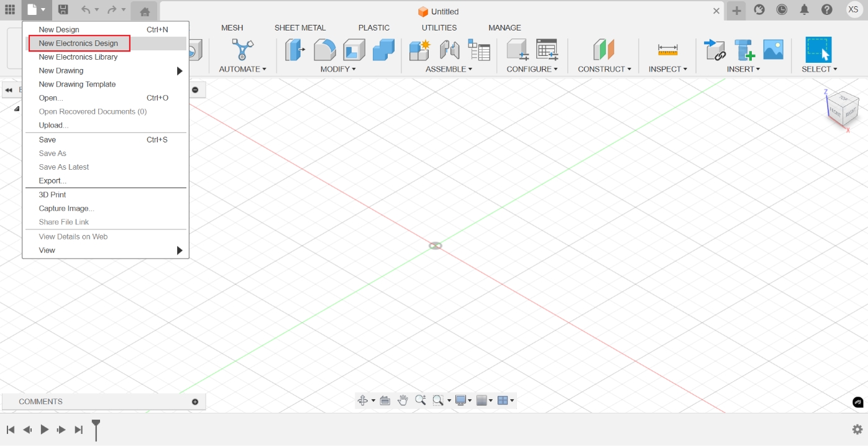
Task: Click the Automate tool icon
Action: pos(242,50)
